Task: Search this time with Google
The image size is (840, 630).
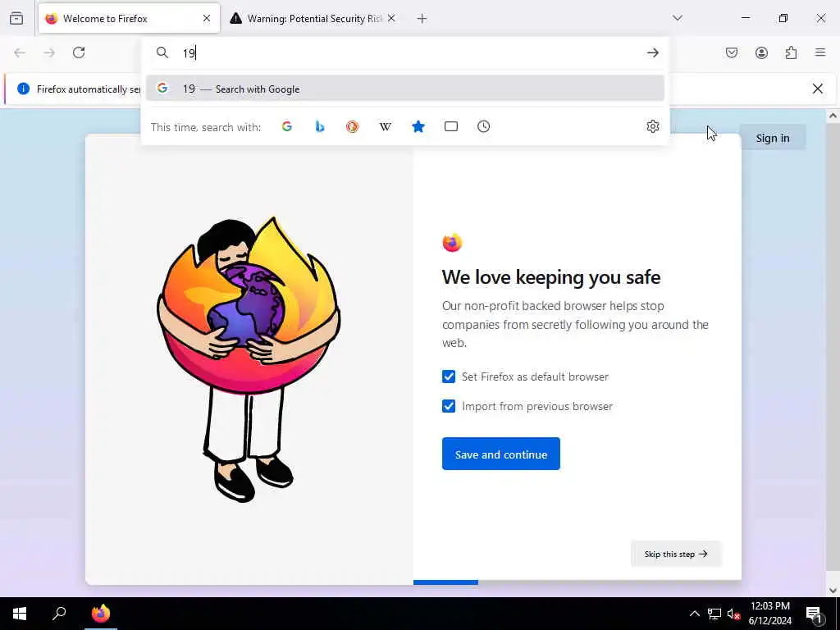Action: coord(287,126)
